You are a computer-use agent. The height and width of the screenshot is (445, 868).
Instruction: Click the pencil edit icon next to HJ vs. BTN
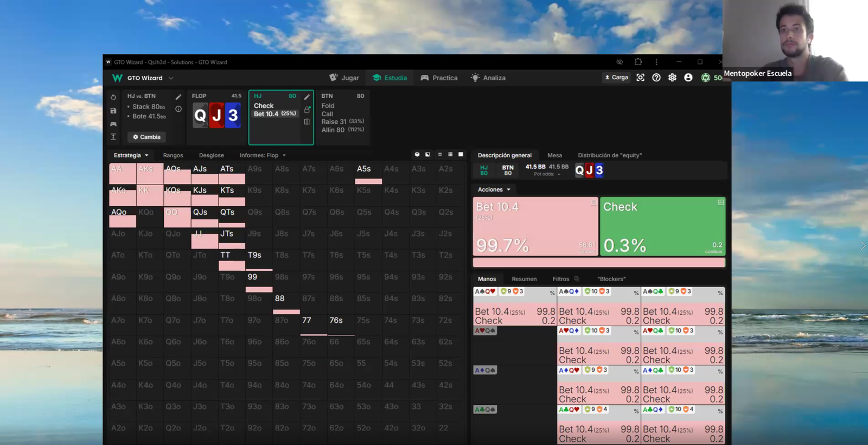(x=178, y=97)
